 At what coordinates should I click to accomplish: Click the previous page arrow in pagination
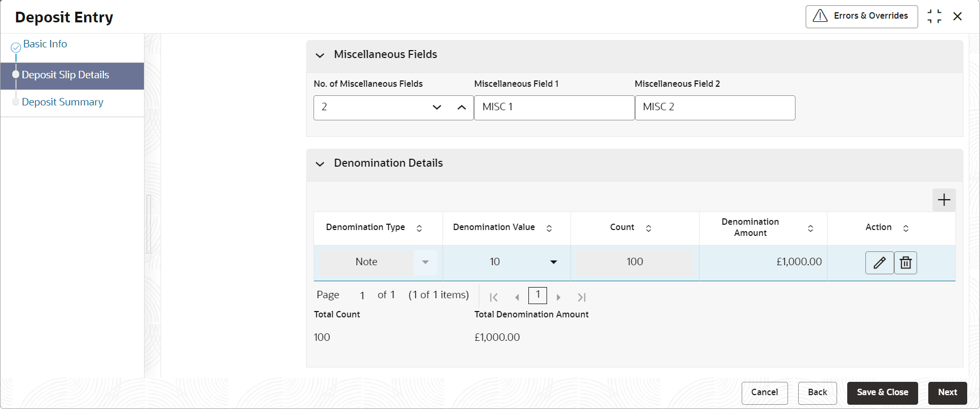(x=517, y=297)
